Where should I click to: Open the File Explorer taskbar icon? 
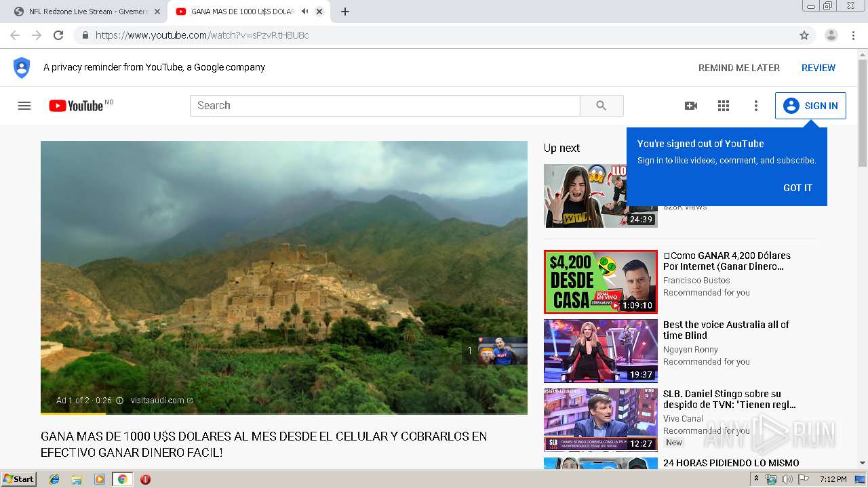77,479
